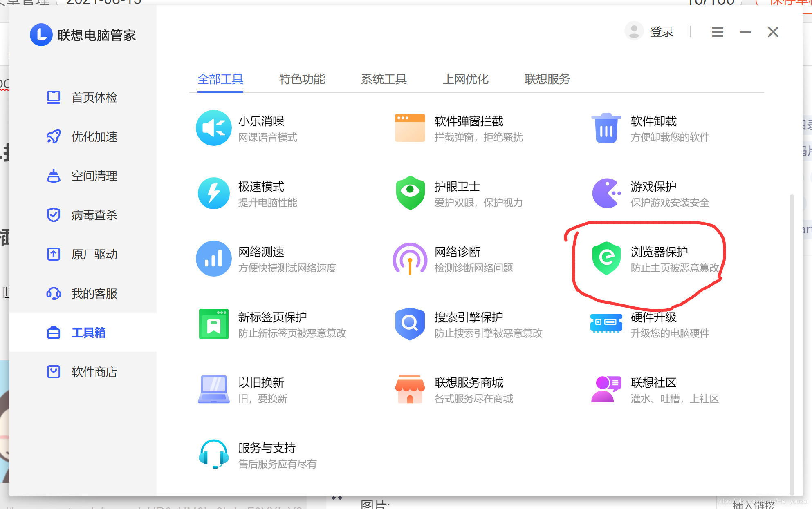The height and width of the screenshot is (509, 812).
Task: Switch to the 特色功能 tab
Action: click(302, 79)
